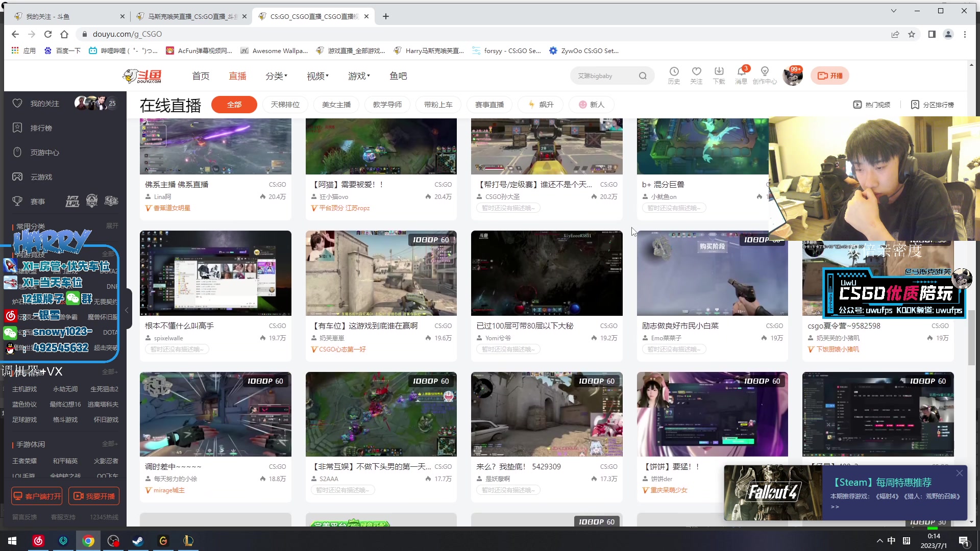Open the watch history icon

[674, 75]
